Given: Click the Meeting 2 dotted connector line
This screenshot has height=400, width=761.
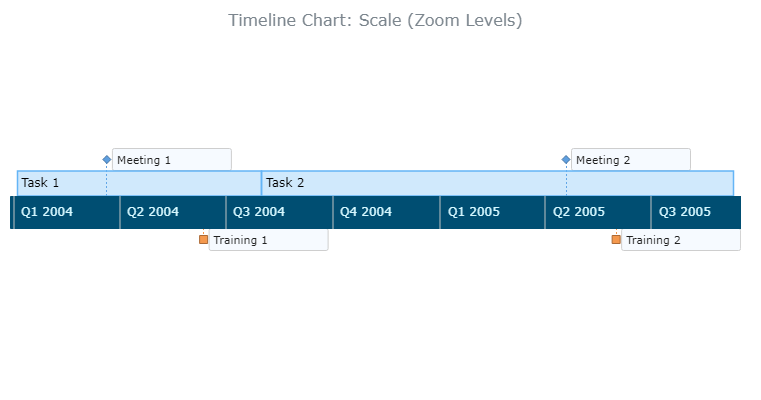Looking at the screenshot, I should click(566, 180).
